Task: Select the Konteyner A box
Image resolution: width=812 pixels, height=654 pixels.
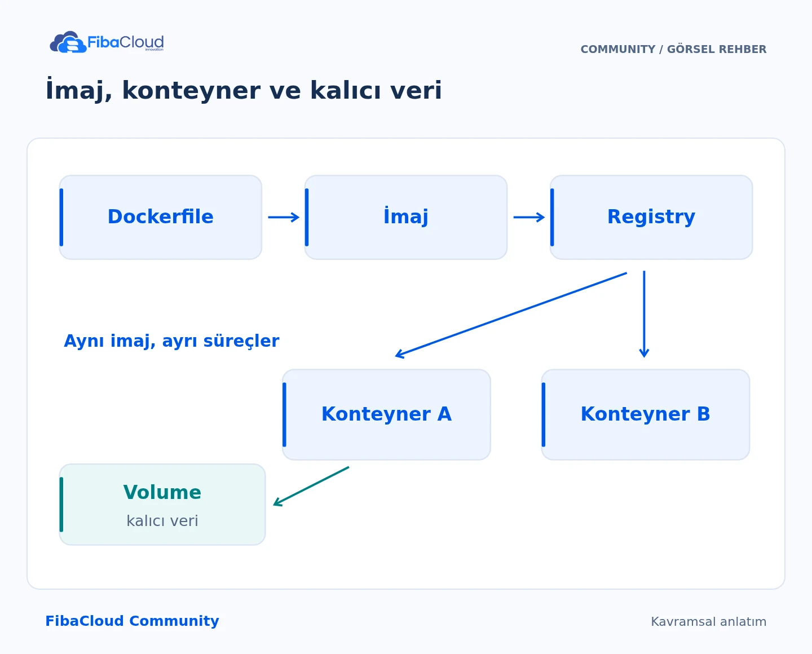Action: click(x=386, y=414)
